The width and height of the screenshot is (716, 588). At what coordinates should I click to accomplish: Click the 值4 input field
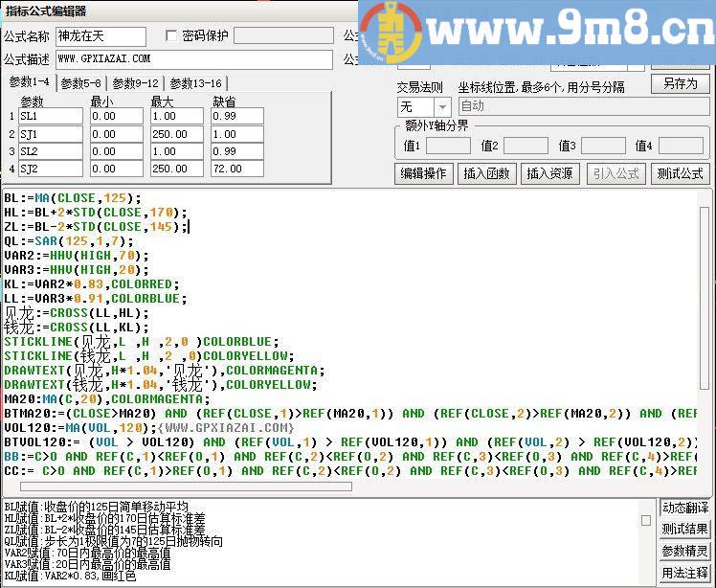click(x=681, y=147)
